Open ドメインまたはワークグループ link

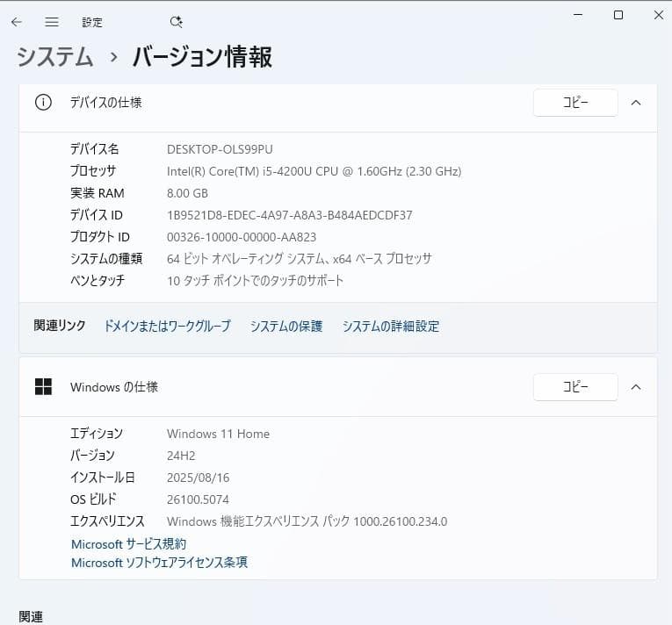tap(168, 326)
